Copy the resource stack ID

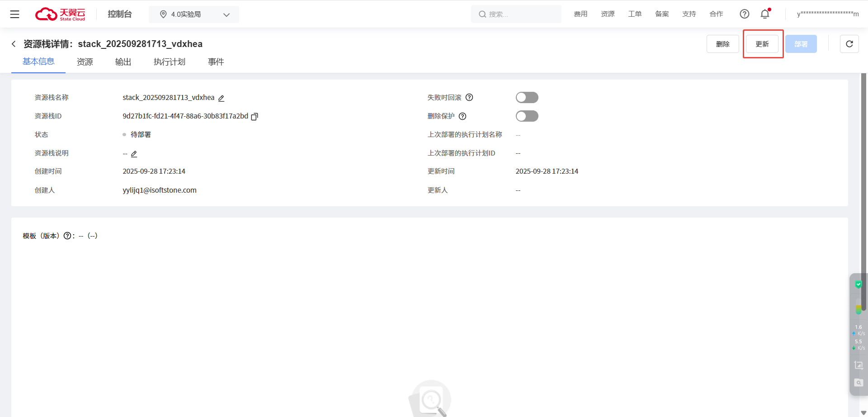tap(255, 117)
